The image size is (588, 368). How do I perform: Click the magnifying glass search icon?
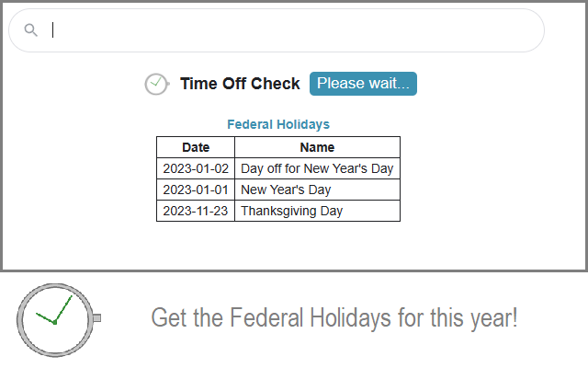pos(30,30)
